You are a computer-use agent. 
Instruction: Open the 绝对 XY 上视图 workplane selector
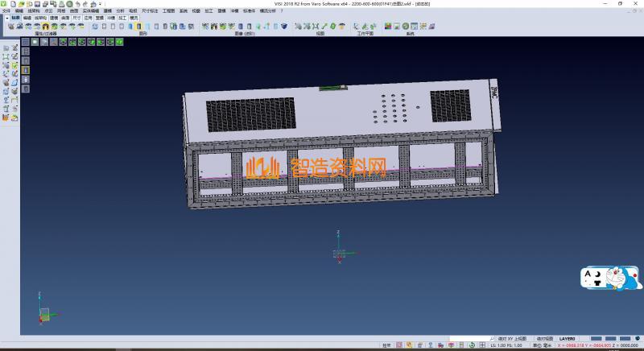click(511, 339)
